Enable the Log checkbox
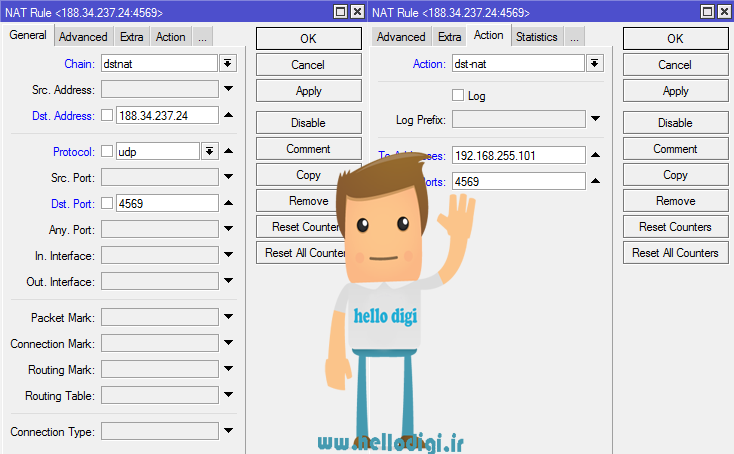The height and width of the screenshot is (454, 734). click(458, 95)
